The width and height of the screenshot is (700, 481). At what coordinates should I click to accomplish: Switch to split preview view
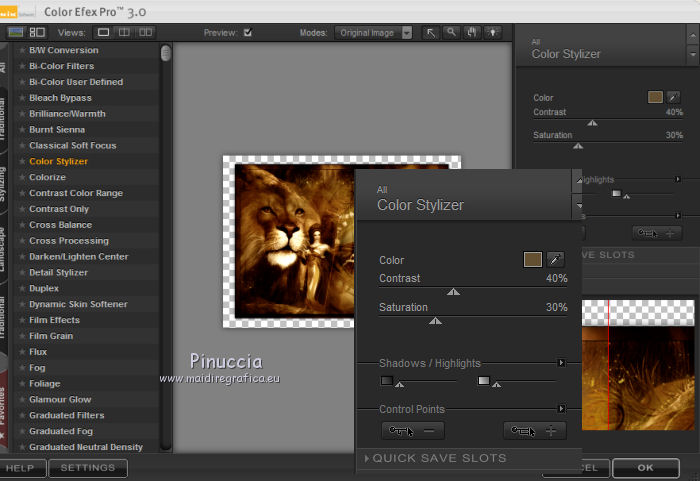(124, 32)
